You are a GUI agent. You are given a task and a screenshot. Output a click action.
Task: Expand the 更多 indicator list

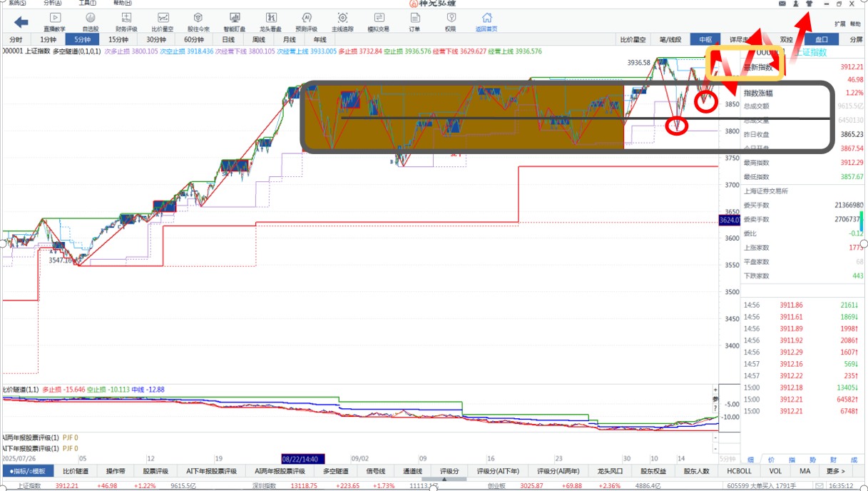[835, 471]
